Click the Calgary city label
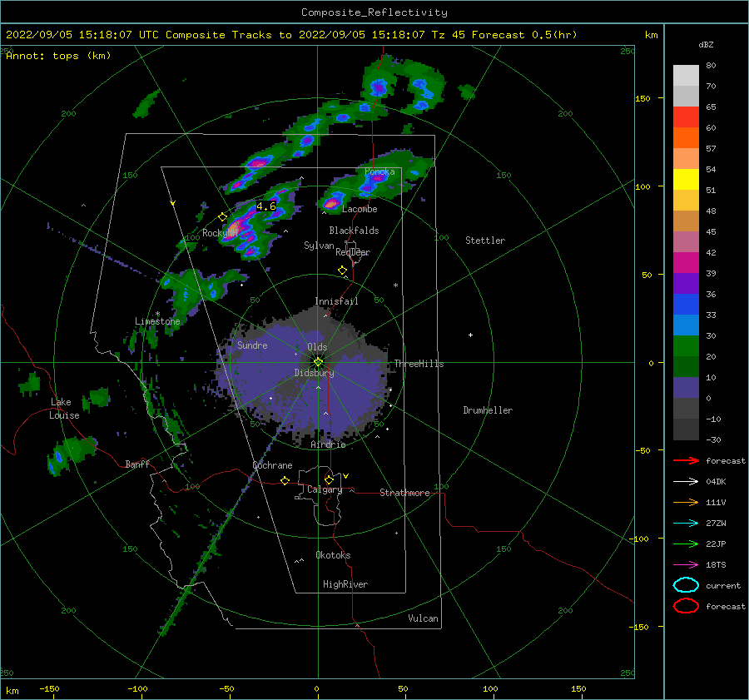749x700 pixels. [x=325, y=489]
